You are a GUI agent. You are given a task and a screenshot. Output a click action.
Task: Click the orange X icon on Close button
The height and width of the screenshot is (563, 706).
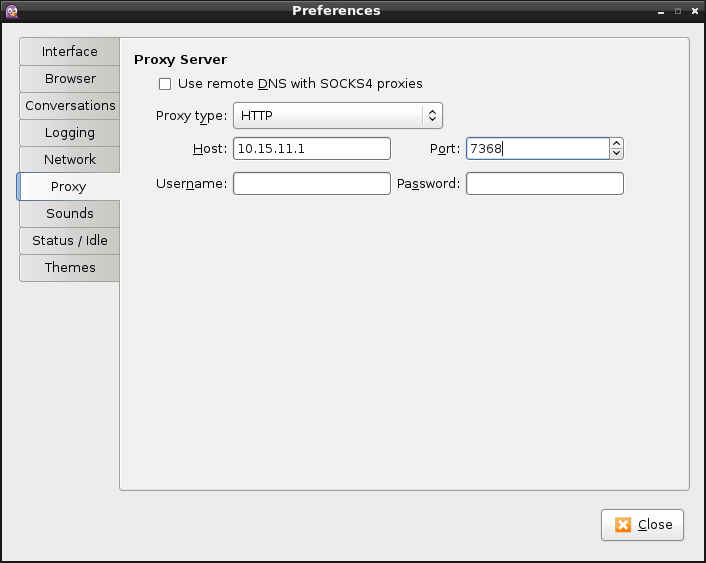(x=623, y=525)
